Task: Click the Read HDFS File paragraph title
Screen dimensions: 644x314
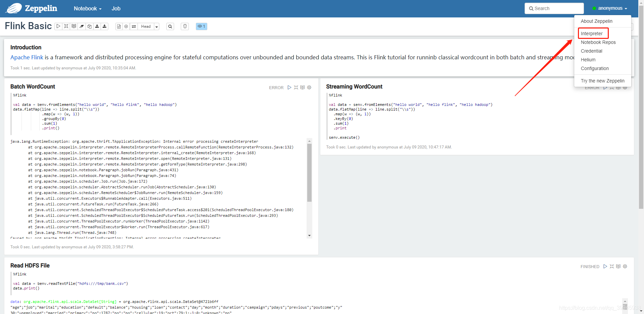Action: (30, 265)
